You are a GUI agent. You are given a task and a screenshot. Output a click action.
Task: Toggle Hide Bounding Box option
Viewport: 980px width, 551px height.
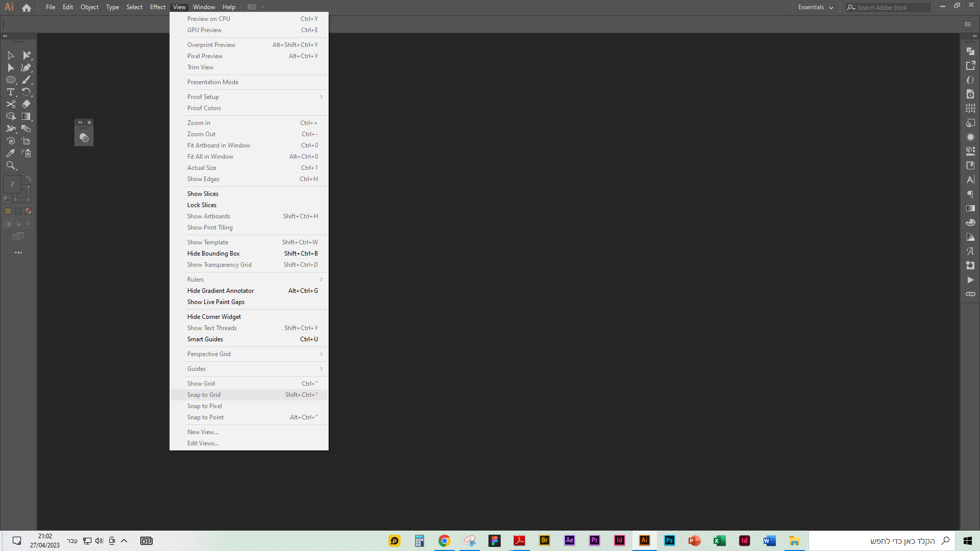point(213,254)
